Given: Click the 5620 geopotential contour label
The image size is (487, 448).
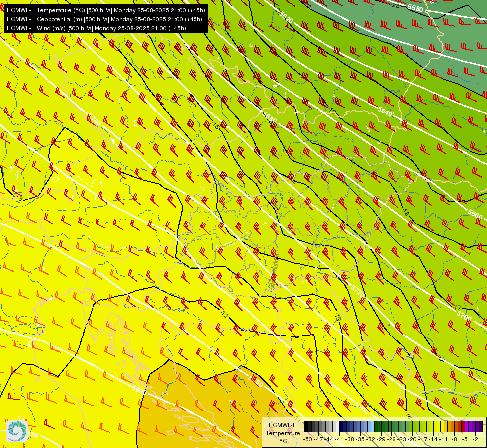Looking at the screenshot, I should coord(286,18).
